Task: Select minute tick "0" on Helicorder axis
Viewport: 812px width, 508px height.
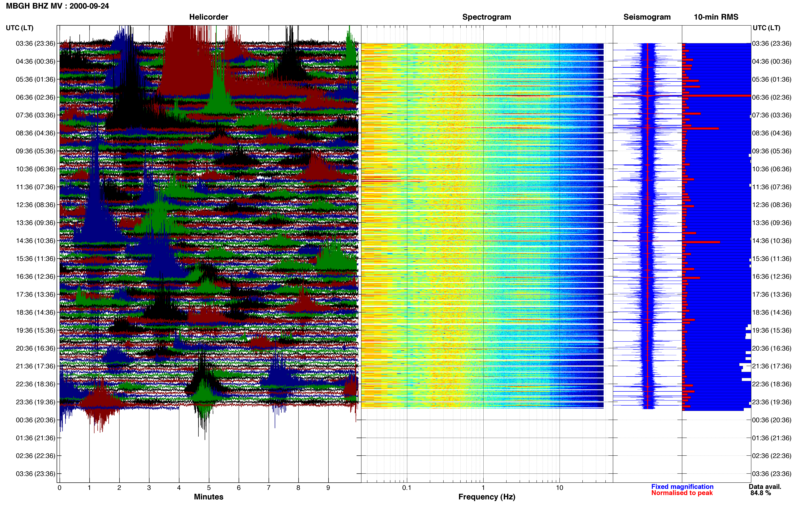Action: pos(59,488)
